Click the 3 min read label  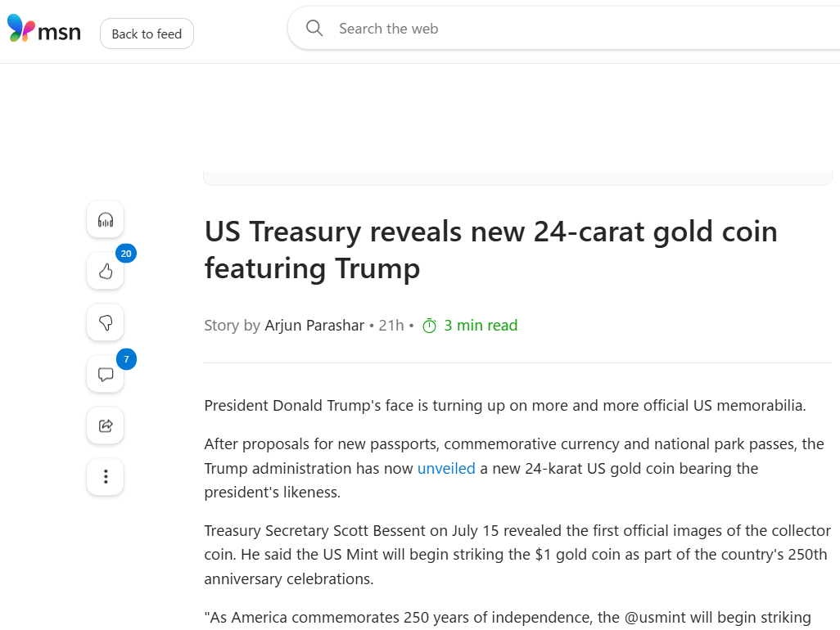[x=481, y=326]
